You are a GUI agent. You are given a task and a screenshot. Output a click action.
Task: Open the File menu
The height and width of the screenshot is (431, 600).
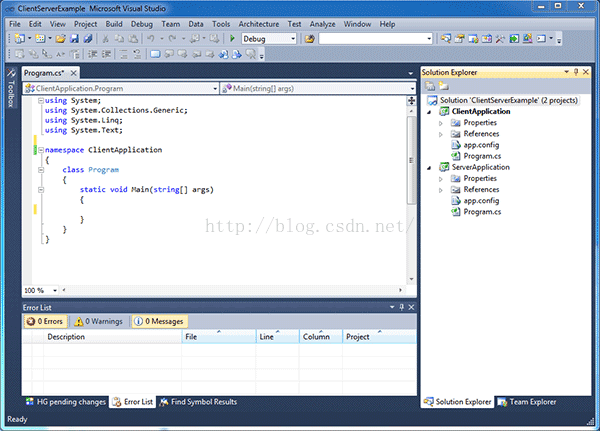(15, 24)
